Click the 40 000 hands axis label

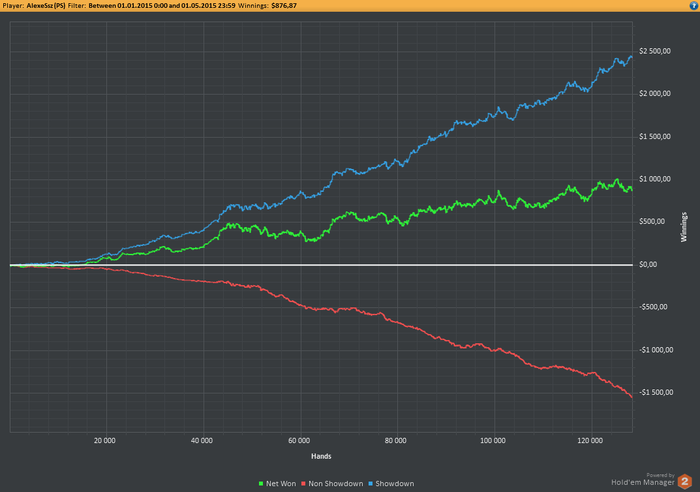tap(202, 441)
